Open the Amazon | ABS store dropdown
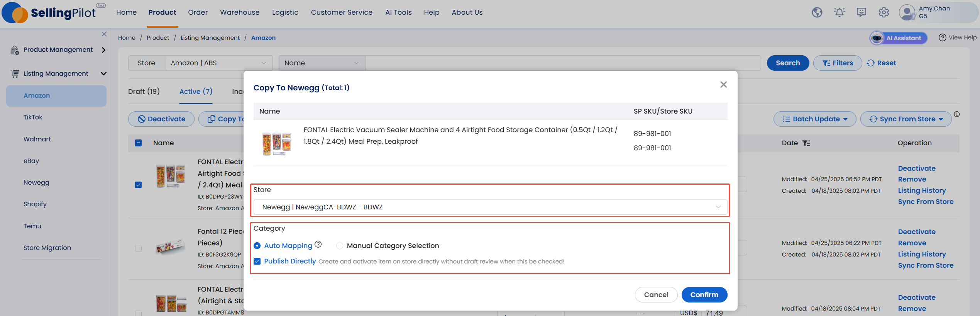980x316 pixels. [x=218, y=63]
